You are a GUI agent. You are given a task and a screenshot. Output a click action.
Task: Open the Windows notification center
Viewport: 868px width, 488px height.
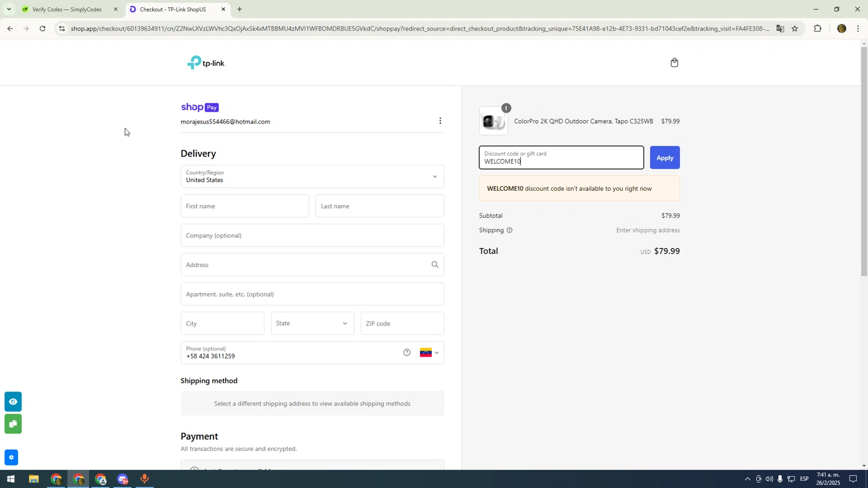(853, 479)
